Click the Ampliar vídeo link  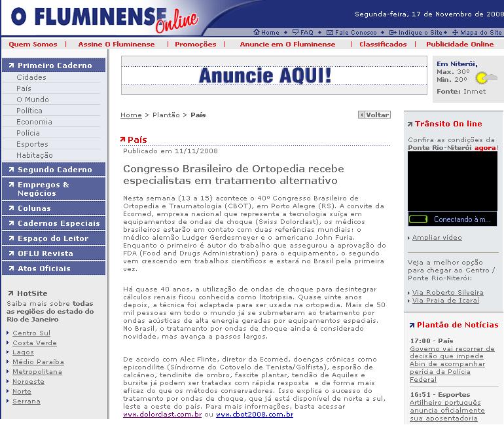coord(437,237)
